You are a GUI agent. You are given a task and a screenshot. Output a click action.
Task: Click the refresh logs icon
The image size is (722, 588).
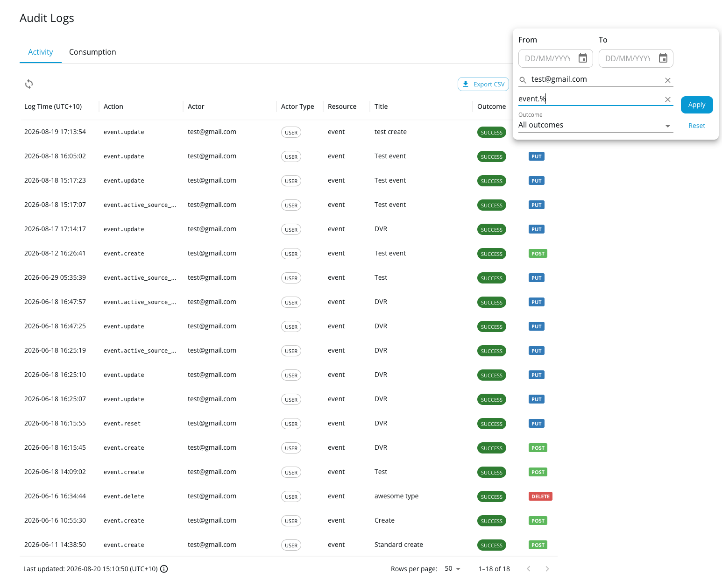point(29,84)
